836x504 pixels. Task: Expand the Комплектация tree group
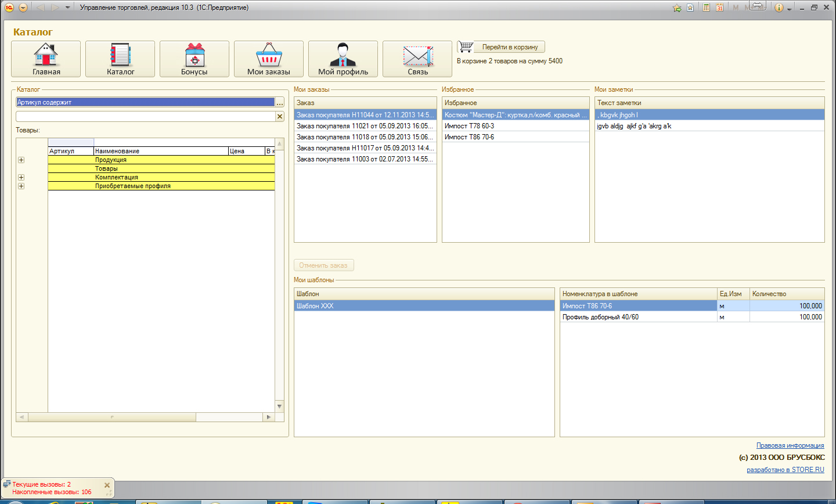click(x=21, y=177)
